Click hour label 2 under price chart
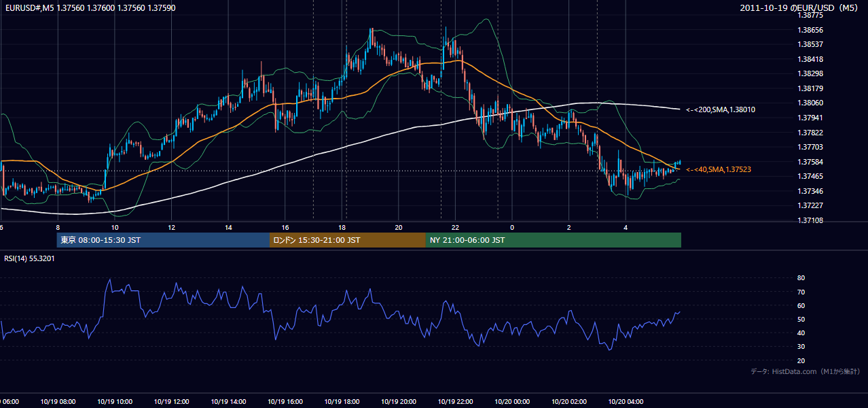 click(569, 227)
